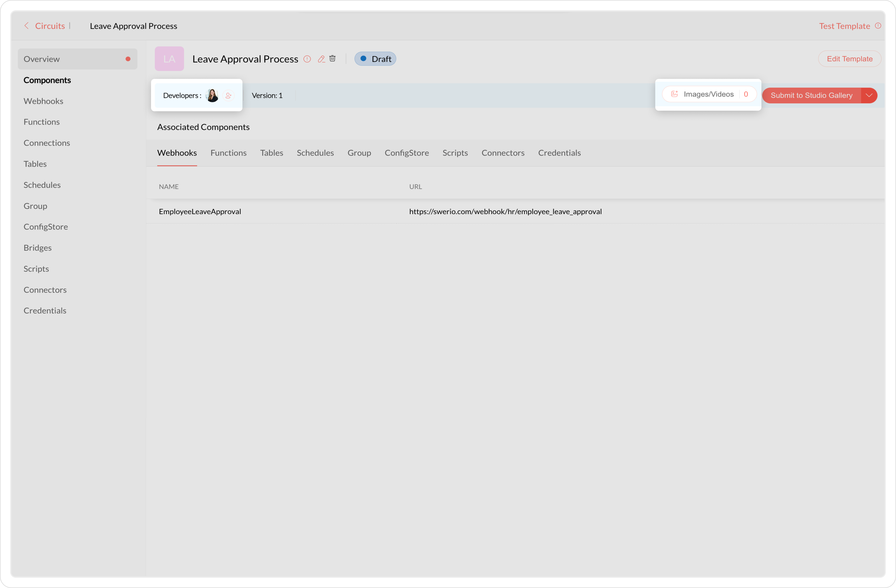The image size is (896, 588).
Task: Expand the Submit to Studio Gallery dropdown arrow
Action: [x=869, y=96]
